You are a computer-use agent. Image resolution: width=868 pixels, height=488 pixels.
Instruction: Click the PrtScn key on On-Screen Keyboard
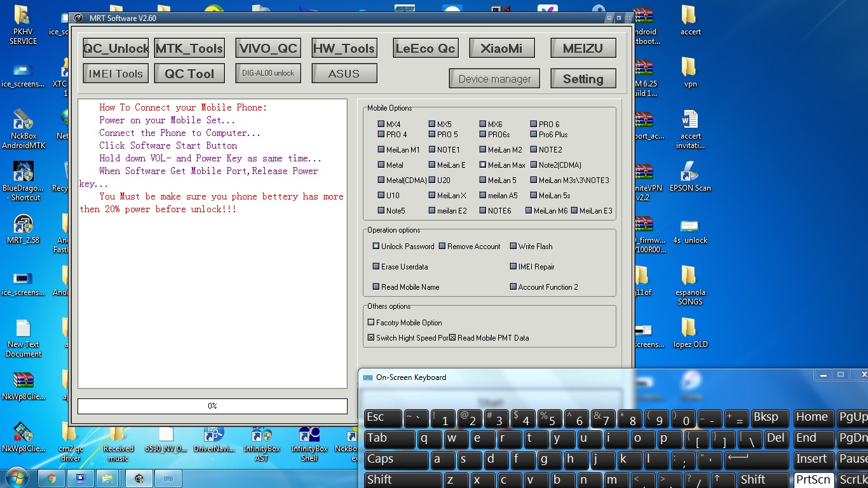[x=813, y=480]
